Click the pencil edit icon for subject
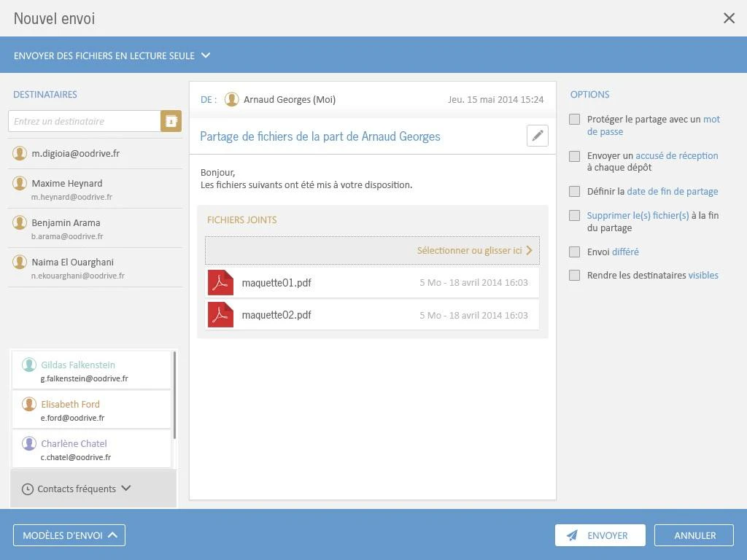Screen dimensions: 747x560 click(538, 136)
